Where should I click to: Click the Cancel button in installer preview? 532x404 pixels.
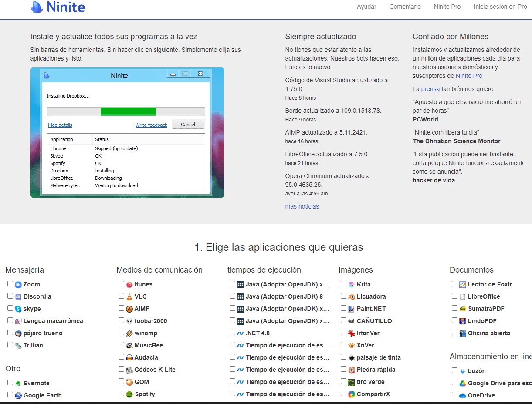188,125
